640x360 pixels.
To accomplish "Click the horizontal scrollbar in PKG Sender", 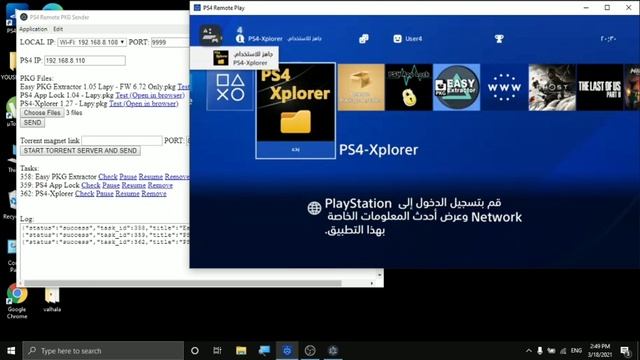I will coord(182,283).
